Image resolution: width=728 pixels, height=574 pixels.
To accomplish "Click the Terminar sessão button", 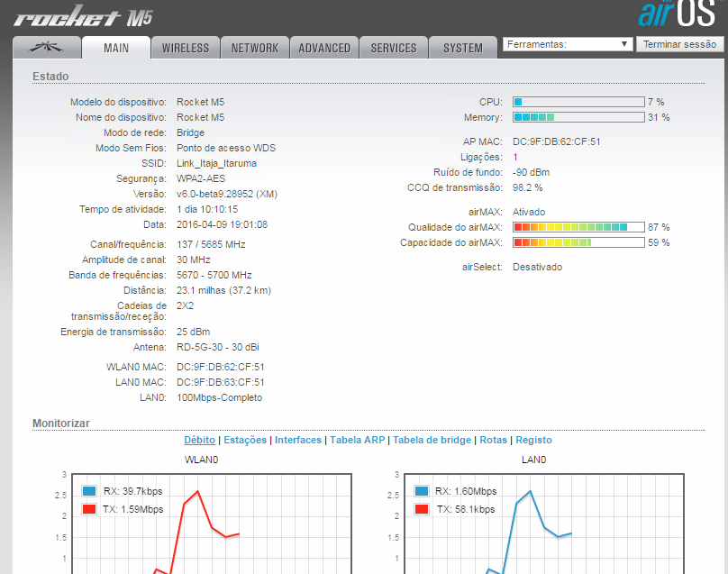I will pos(679,44).
